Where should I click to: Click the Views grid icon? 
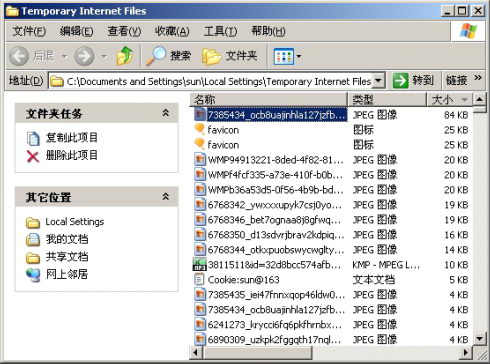coord(284,56)
